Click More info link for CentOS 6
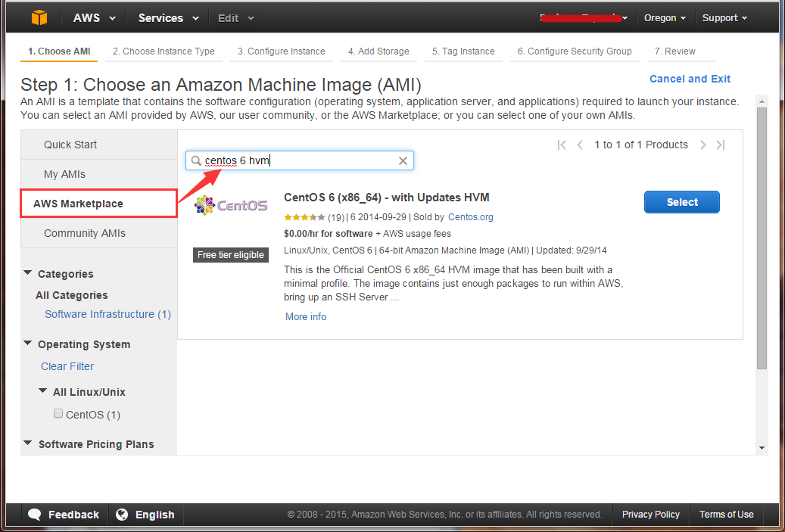Image resolution: width=785 pixels, height=532 pixels. 306,317
